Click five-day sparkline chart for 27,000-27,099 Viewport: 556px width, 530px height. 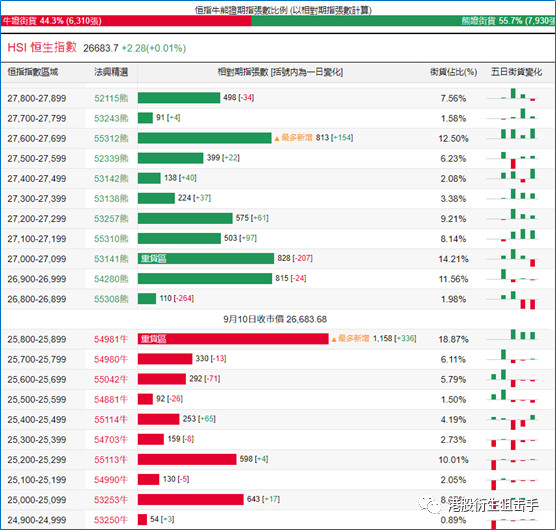(513, 258)
